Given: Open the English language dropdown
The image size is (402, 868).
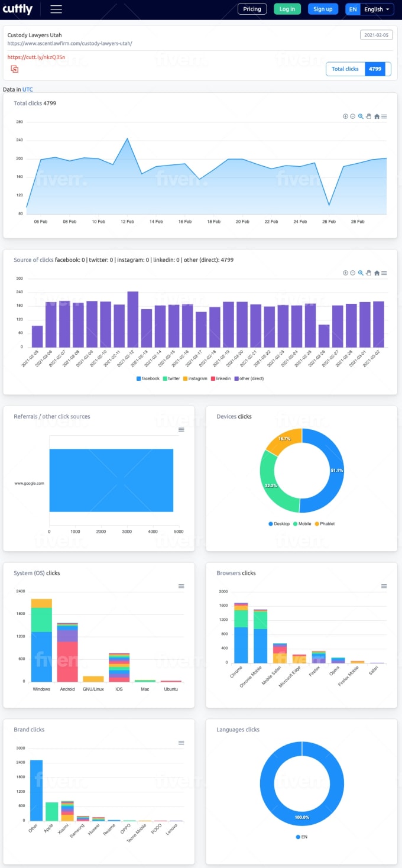Looking at the screenshot, I should point(377,9).
